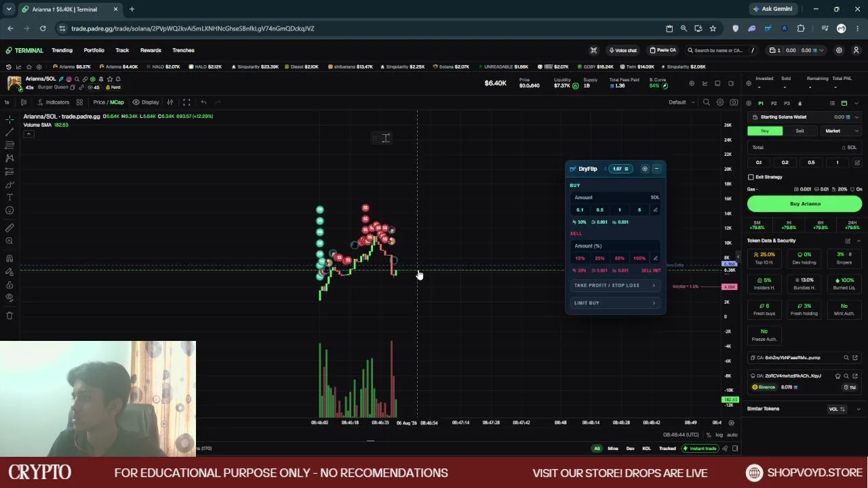Collapse Token Data & Security section
This screenshot has width=868, height=488.
point(858,241)
